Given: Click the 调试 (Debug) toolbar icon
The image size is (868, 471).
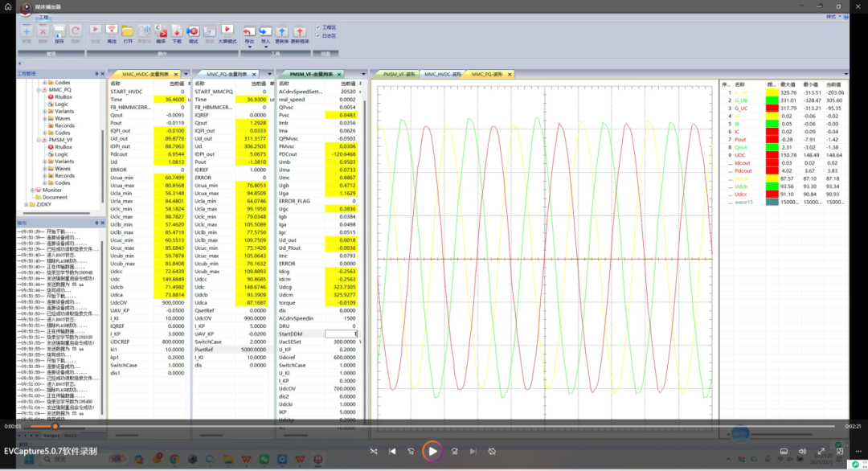Looking at the screenshot, I should tap(193, 31).
